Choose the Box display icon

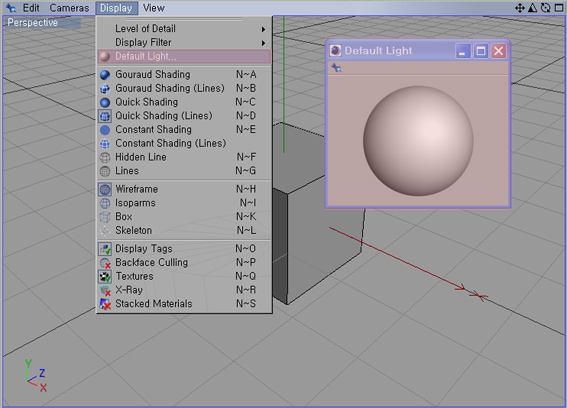pyautogui.click(x=105, y=217)
